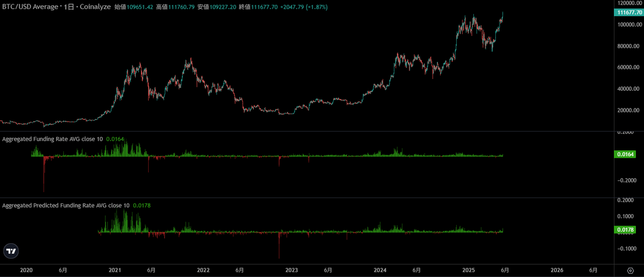Click the TradingView logo badge
Image resolution: width=644 pixels, height=277 pixels.
coord(11,250)
